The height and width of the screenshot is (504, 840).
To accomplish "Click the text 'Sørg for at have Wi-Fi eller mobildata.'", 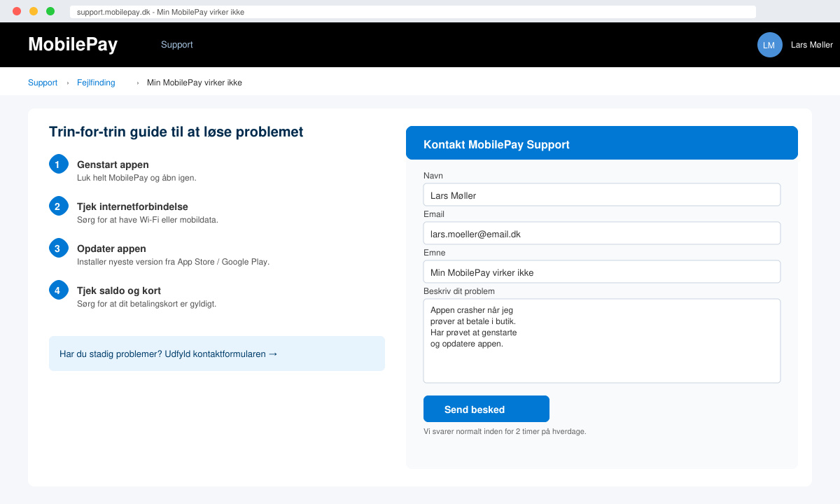I will click(x=148, y=220).
